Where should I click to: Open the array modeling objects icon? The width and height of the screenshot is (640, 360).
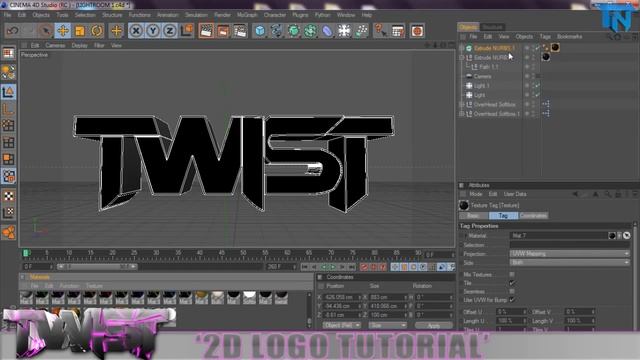(x=310, y=31)
